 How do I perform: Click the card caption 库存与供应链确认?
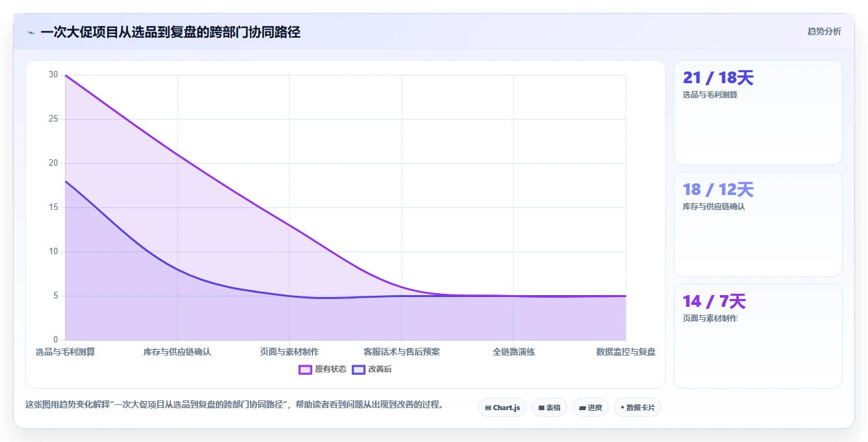point(714,207)
